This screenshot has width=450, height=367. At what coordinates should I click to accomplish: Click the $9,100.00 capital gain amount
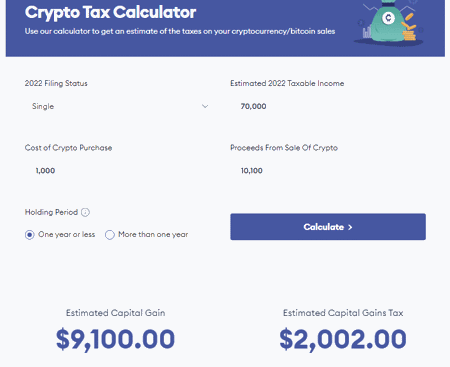(x=115, y=339)
